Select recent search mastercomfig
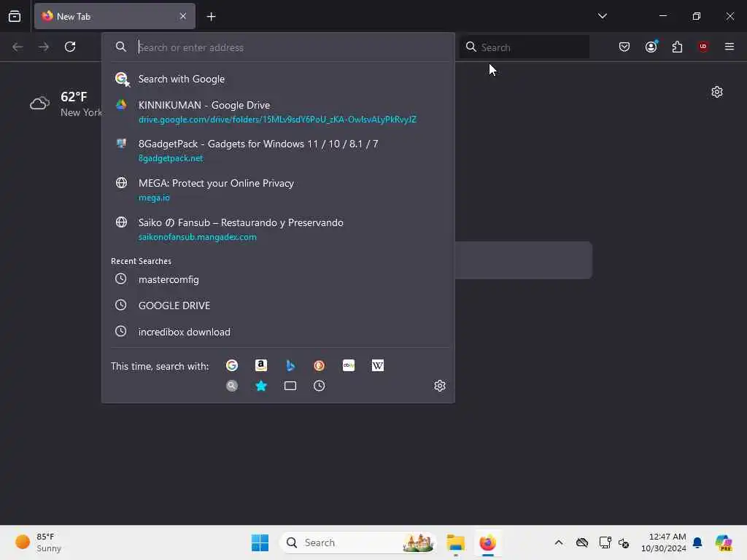The image size is (747, 560). click(278, 279)
